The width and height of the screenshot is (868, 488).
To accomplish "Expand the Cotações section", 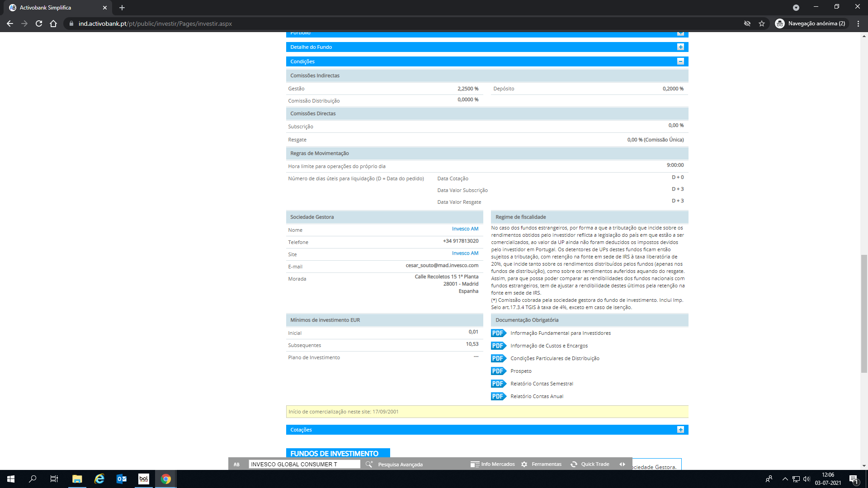I will [680, 430].
